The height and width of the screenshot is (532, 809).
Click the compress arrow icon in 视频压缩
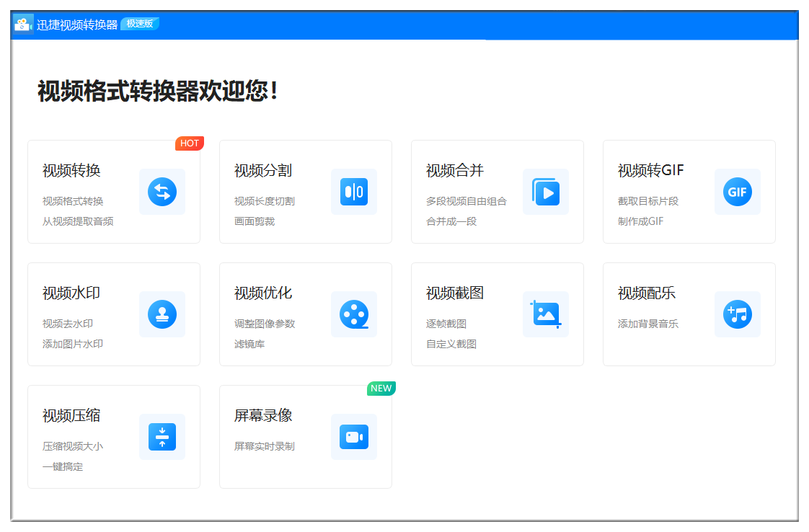pos(162,437)
